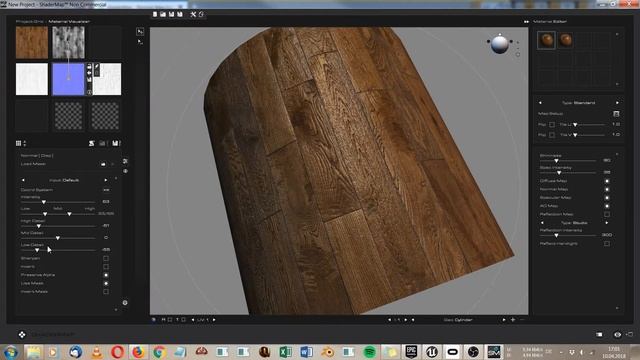Open Google Chrome from the taskbar
The image size is (640, 360).
[x=159, y=352]
